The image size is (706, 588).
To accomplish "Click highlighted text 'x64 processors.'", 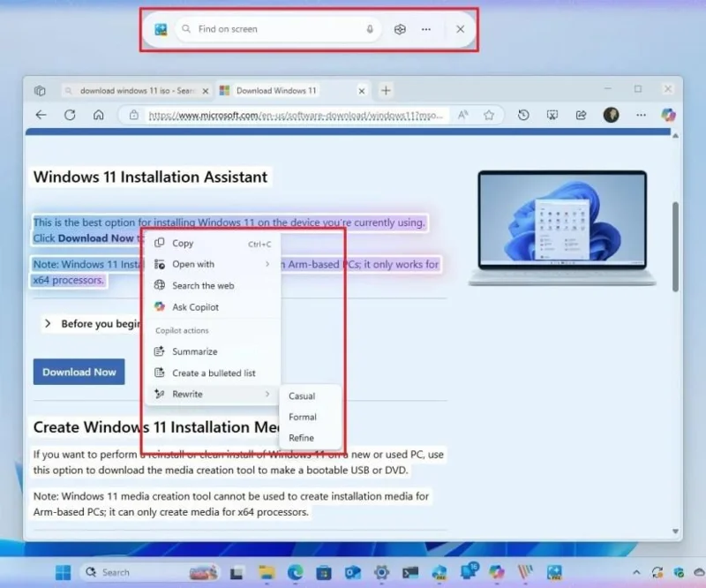I will (x=69, y=280).
